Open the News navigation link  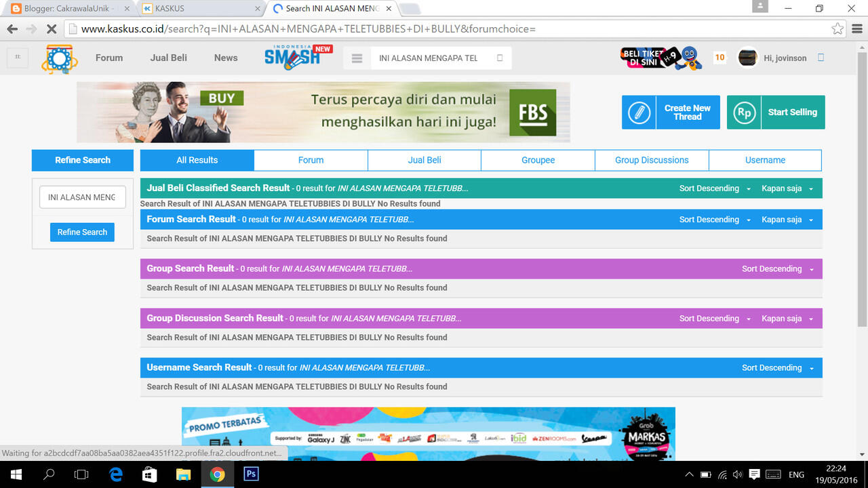click(x=226, y=58)
